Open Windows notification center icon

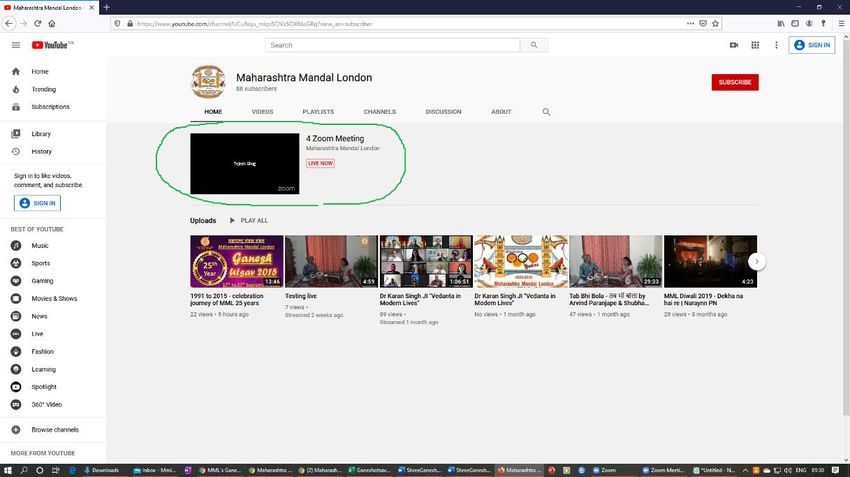tap(835, 470)
